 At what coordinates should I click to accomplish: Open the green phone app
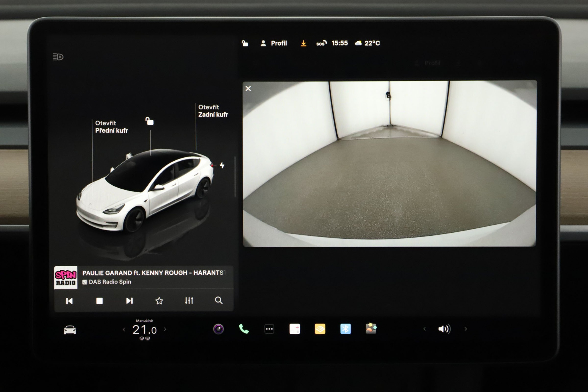point(244,329)
